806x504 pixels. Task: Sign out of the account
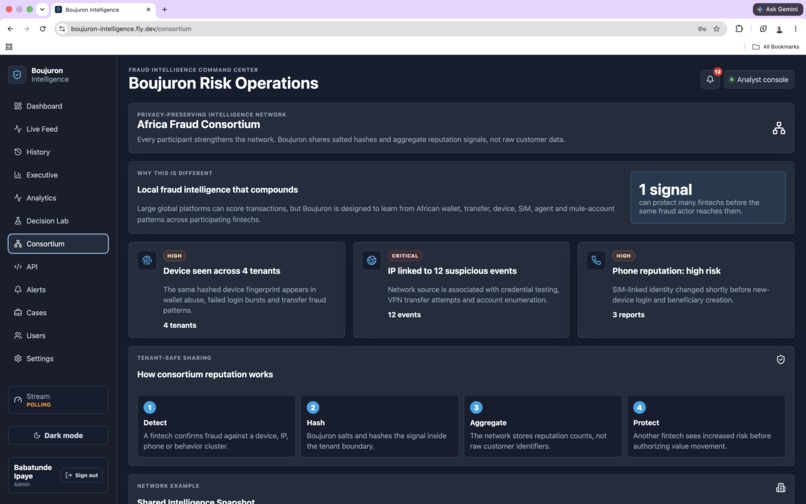(x=82, y=475)
